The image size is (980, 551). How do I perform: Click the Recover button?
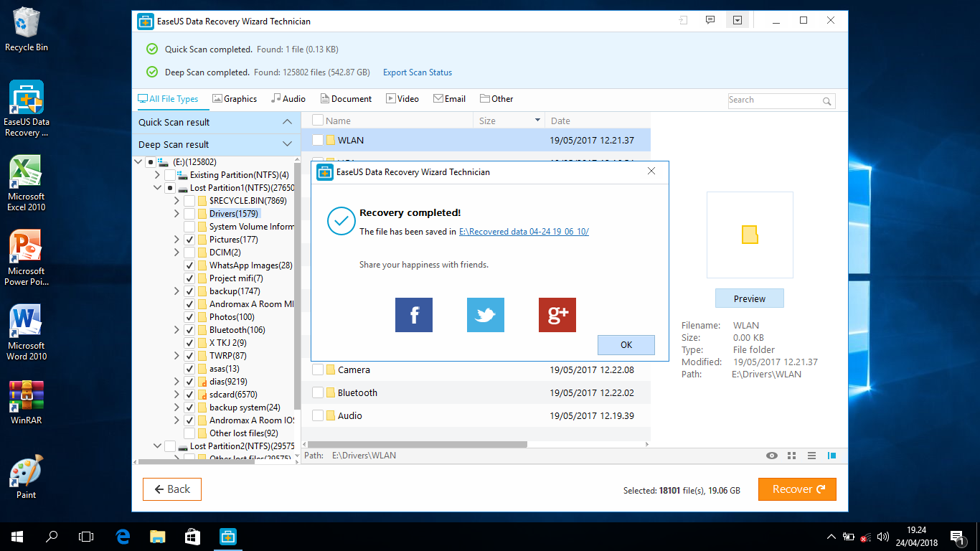click(796, 489)
